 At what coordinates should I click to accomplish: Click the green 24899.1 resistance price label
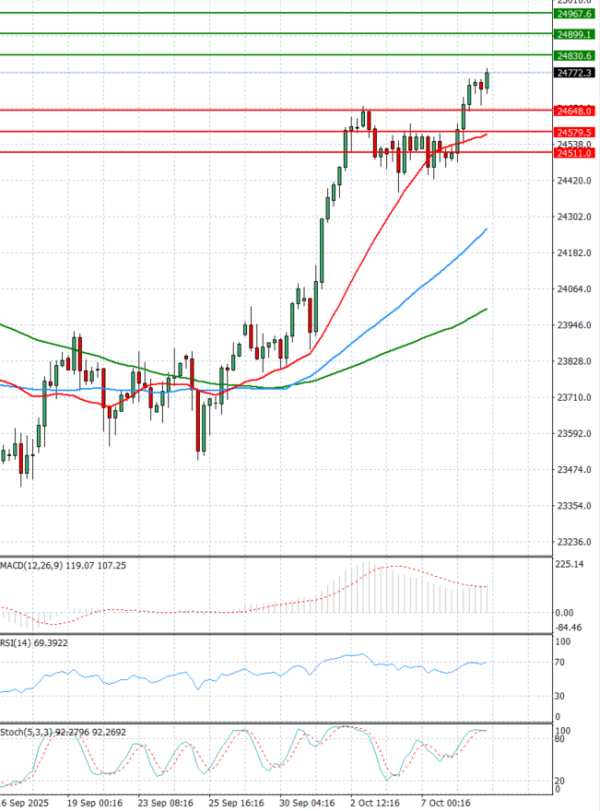575,34
